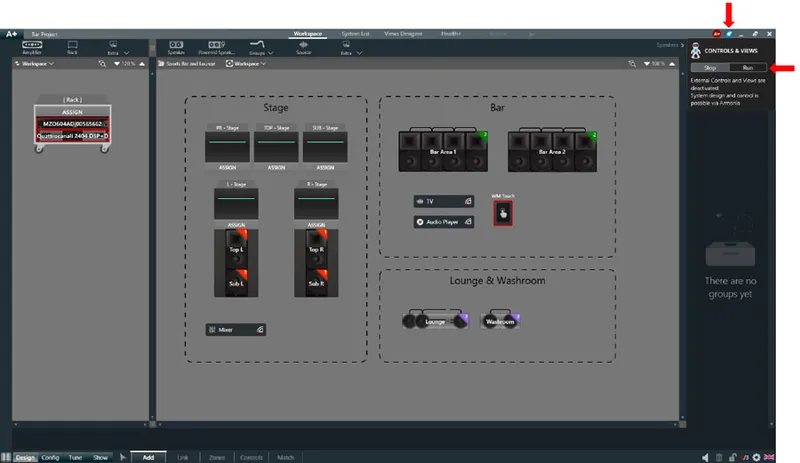Image resolution: width=800 pixels, height=463 pixels.
Task: Switch to Design mode
Action: [x=25, y=457]
